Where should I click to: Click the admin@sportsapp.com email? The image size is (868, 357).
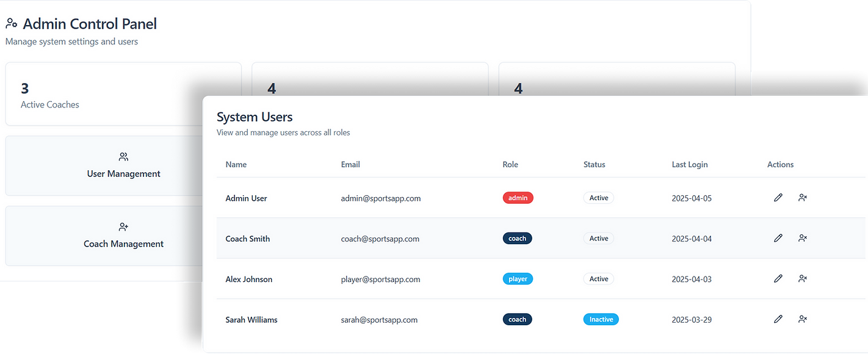(x=380, y=198)
